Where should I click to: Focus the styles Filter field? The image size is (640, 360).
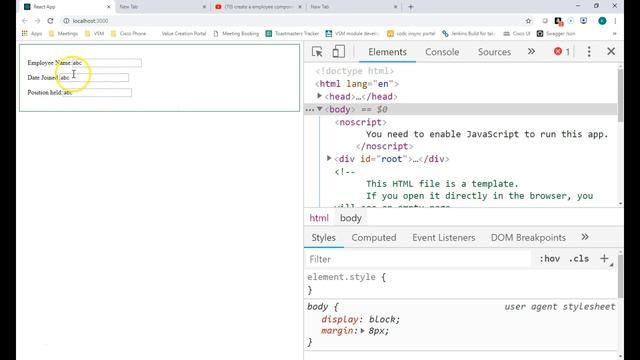tap(418, 259)
